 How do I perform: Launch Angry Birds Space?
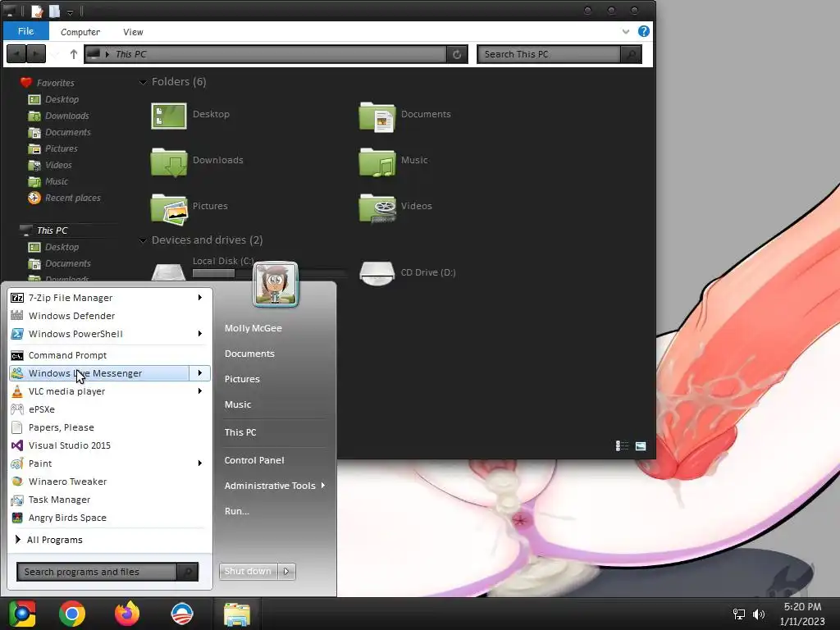[109, 518]
